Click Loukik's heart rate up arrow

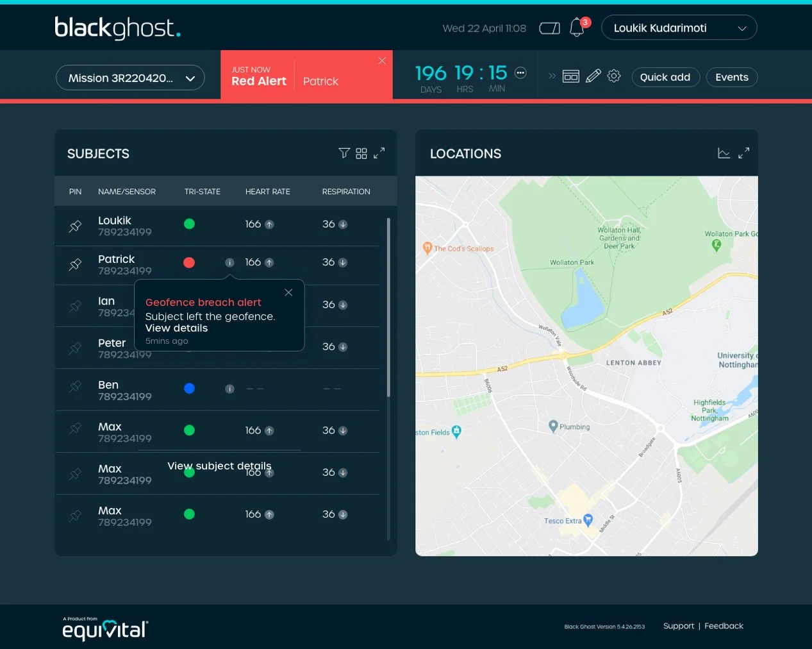(x=269, y=224)
